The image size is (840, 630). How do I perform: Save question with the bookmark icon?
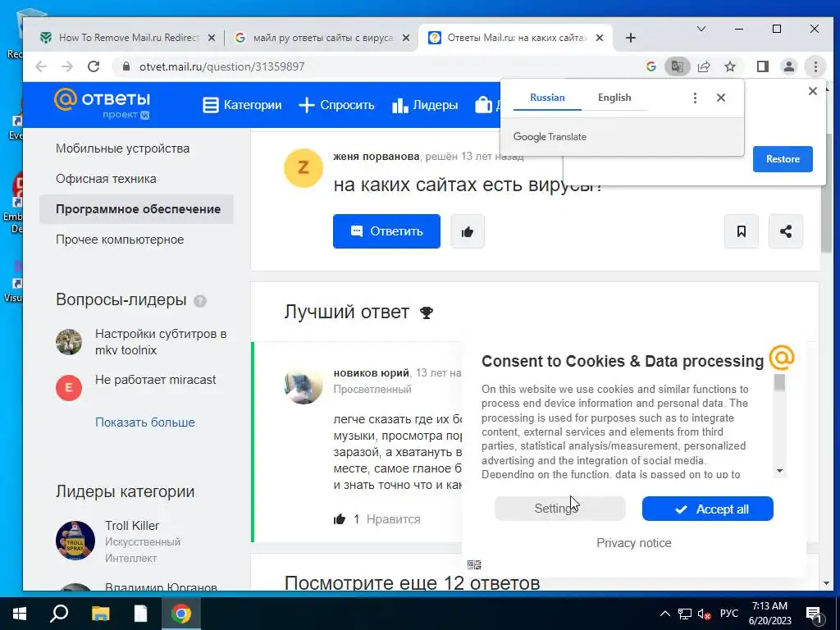pos(741,231)
